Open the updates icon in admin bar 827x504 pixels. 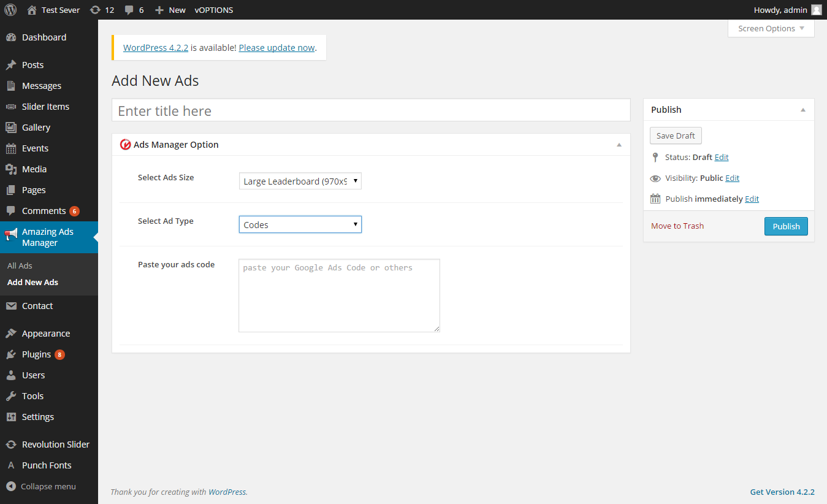point(95,10)
